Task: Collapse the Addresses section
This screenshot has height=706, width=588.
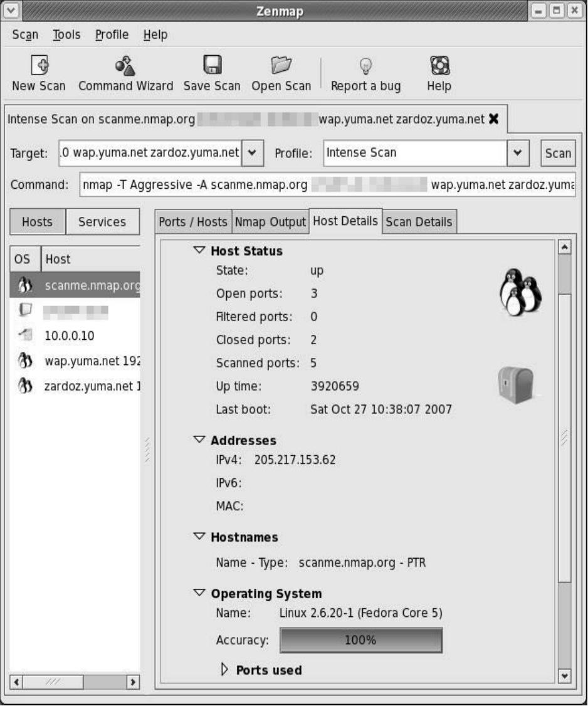Action: pyautogui.click(x=199, y=440)
